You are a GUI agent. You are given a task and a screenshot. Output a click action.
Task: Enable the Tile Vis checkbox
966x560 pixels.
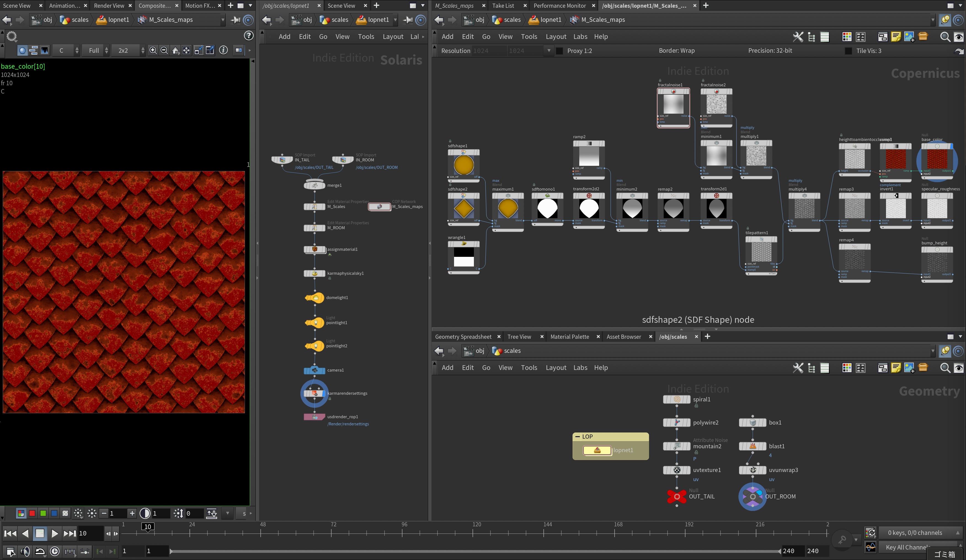coord(848,51)
